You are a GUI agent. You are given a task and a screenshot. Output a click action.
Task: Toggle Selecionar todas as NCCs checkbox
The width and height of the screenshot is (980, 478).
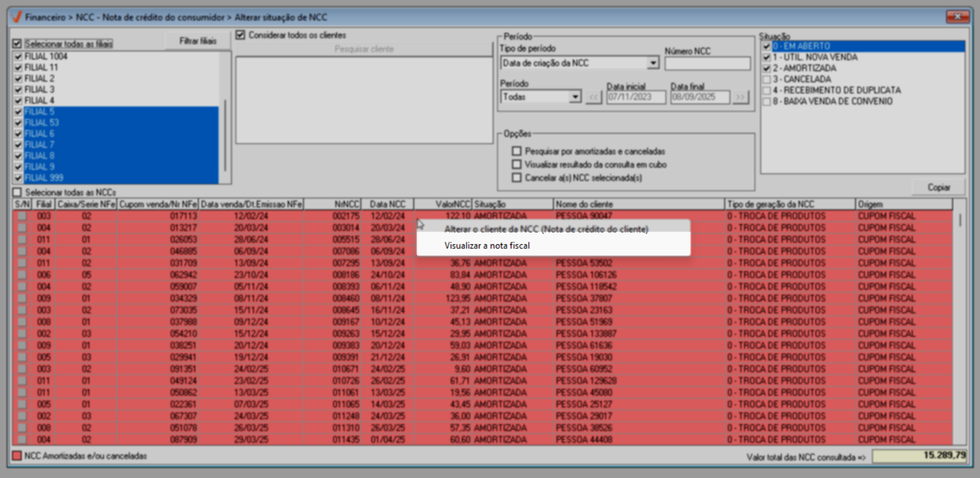coord(17,192)
